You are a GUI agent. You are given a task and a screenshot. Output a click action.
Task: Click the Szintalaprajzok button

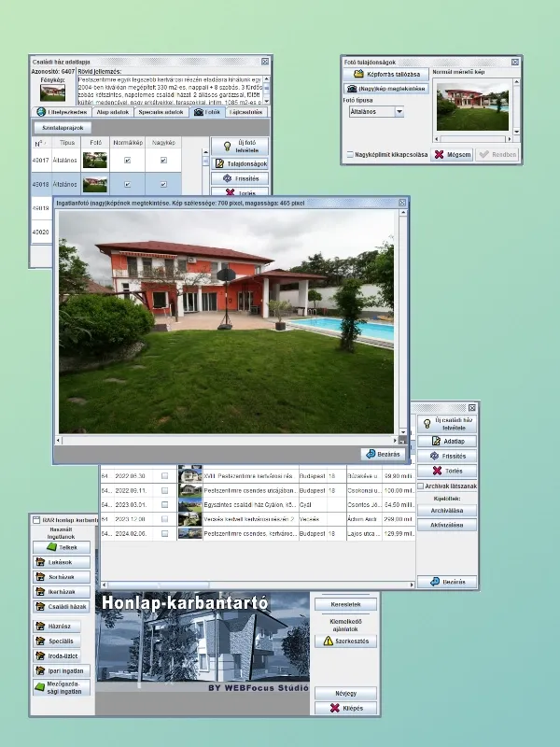point(63,128)
